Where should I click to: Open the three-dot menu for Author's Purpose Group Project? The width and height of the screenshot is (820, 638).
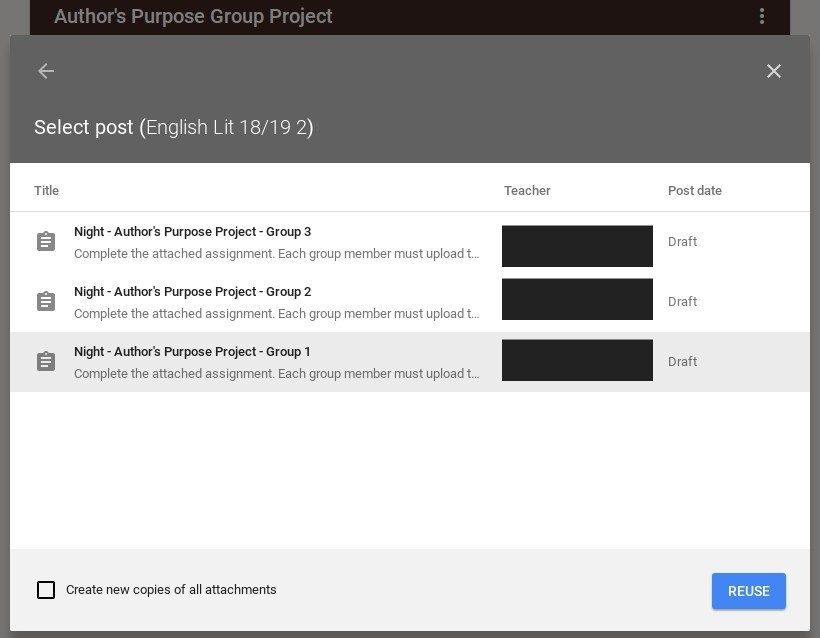coord(762,16)
